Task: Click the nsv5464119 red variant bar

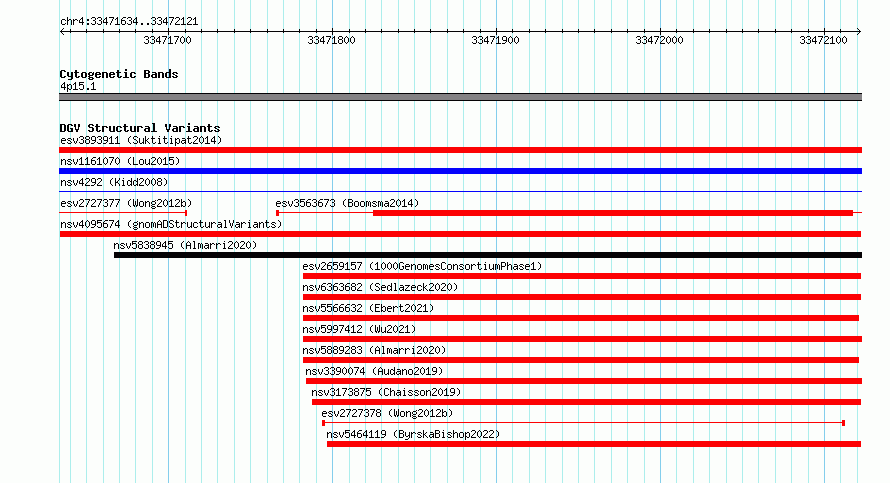Action: tap(594, 444)
